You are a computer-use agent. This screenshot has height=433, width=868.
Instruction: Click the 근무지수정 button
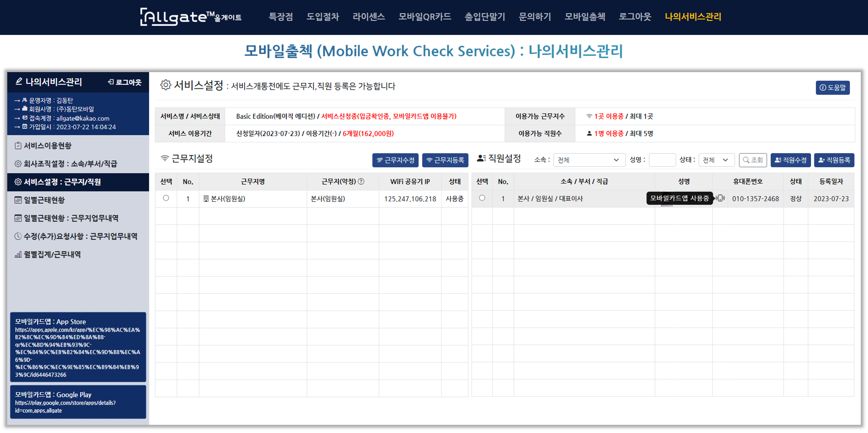[395, 160]
